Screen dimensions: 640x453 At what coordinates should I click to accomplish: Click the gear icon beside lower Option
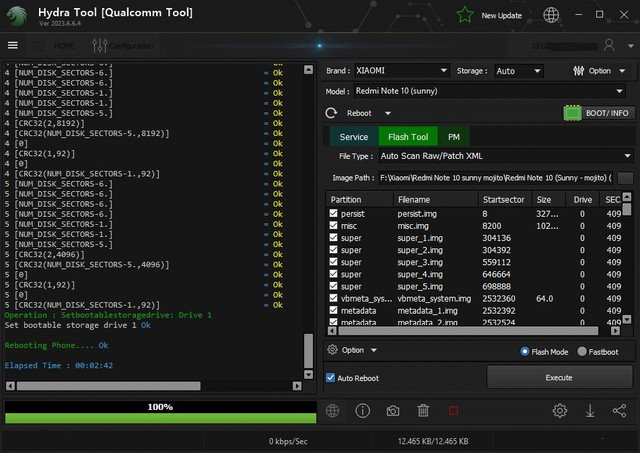pos(332,350)
